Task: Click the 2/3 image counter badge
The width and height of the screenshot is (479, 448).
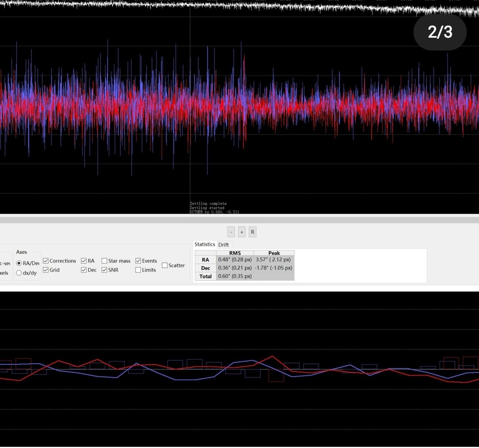Action: 440,32
